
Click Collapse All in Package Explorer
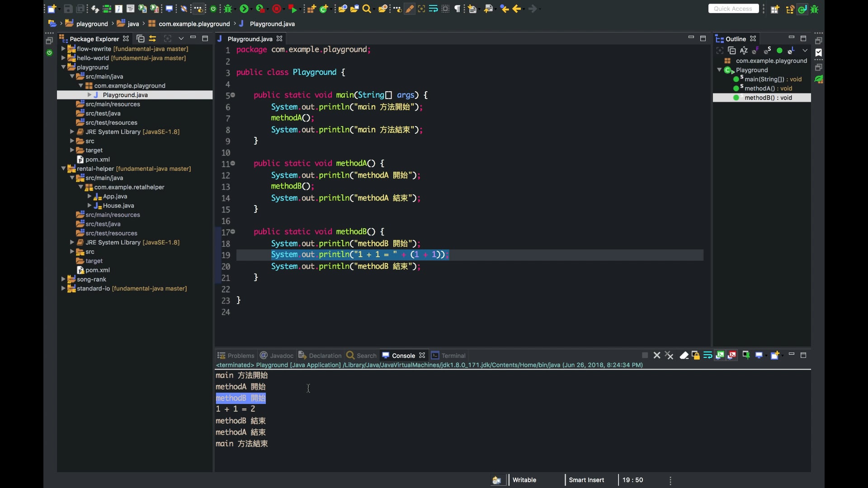140,39
